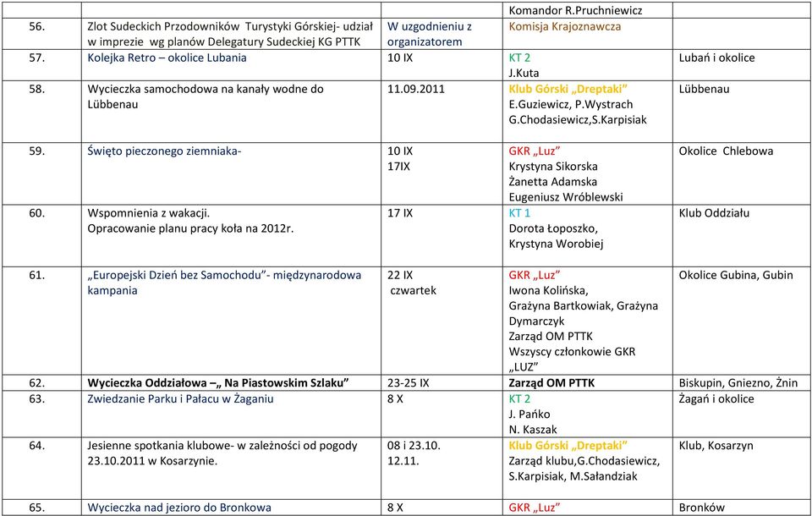Click 'Święto pieczonego ziemniaka-' entry
This screenshot has width=812, height=516.
pyautogui.click(x=165, y=151)
